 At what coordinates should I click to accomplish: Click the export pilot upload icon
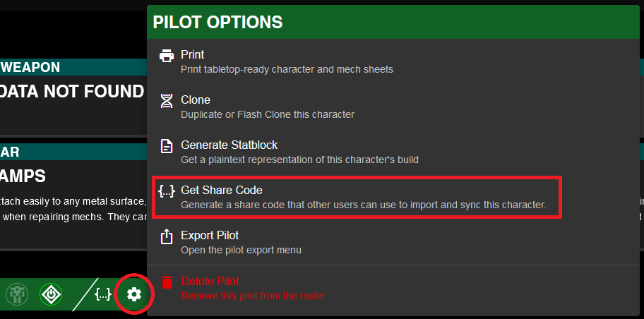(x=167, y=236)
